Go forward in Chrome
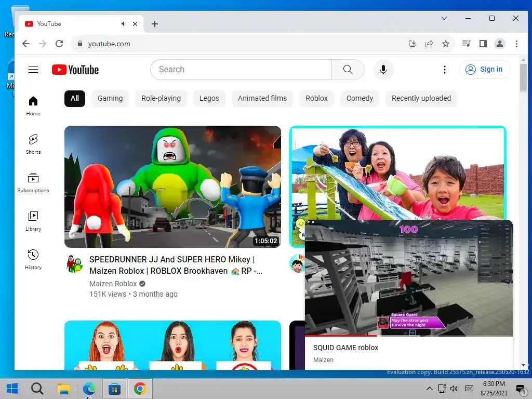This screenshot has height=399, width=532. (43, 44)
